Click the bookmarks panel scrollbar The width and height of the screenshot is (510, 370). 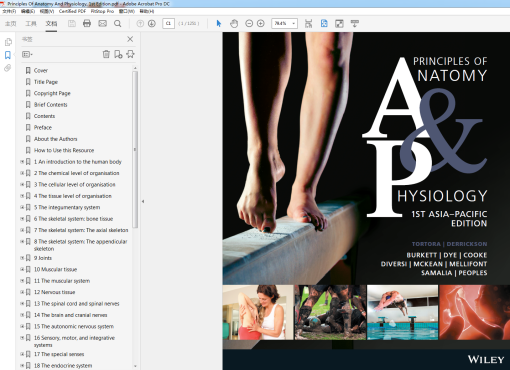135,149
